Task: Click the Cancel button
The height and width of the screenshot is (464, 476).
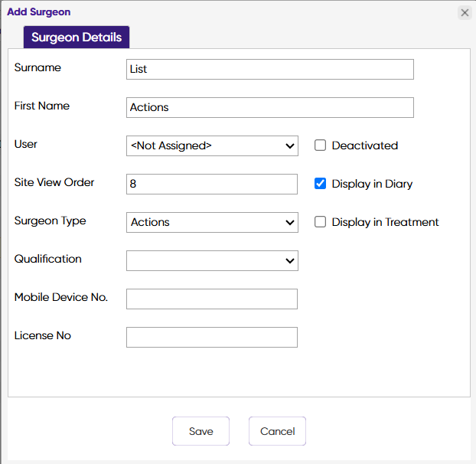Action: (x=277, y=431)
